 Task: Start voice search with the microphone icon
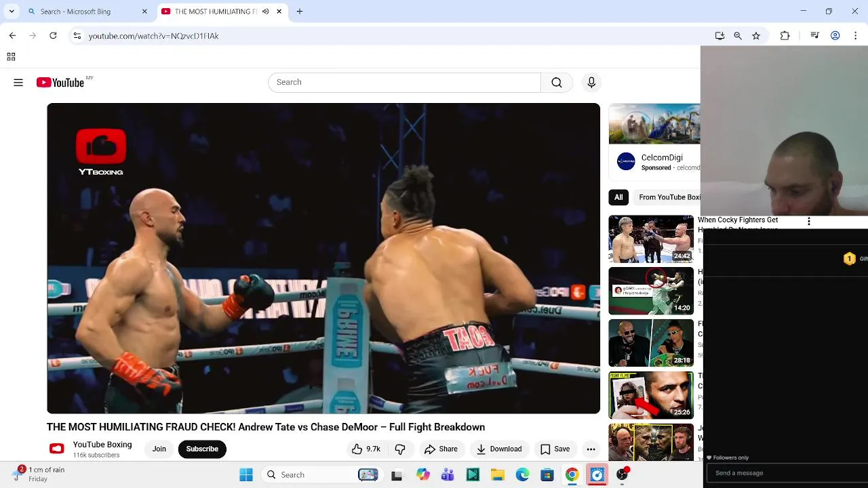point(591,82)
